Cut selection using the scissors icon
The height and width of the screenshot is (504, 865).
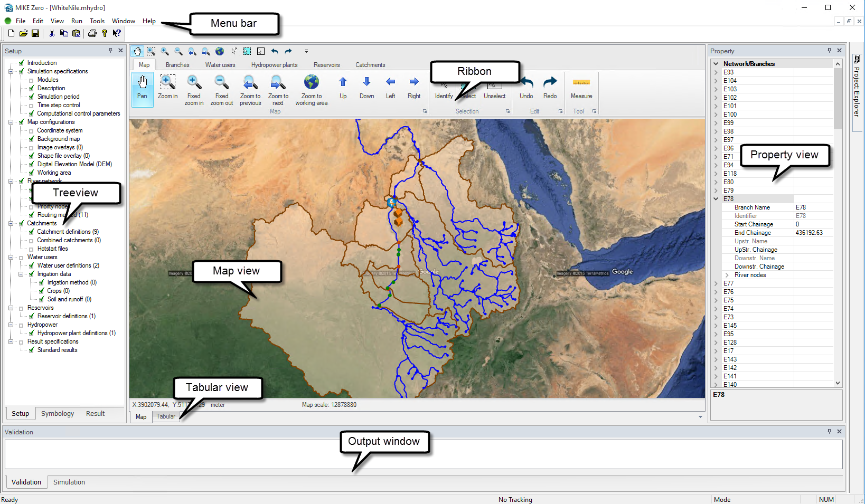click(52, 33)
